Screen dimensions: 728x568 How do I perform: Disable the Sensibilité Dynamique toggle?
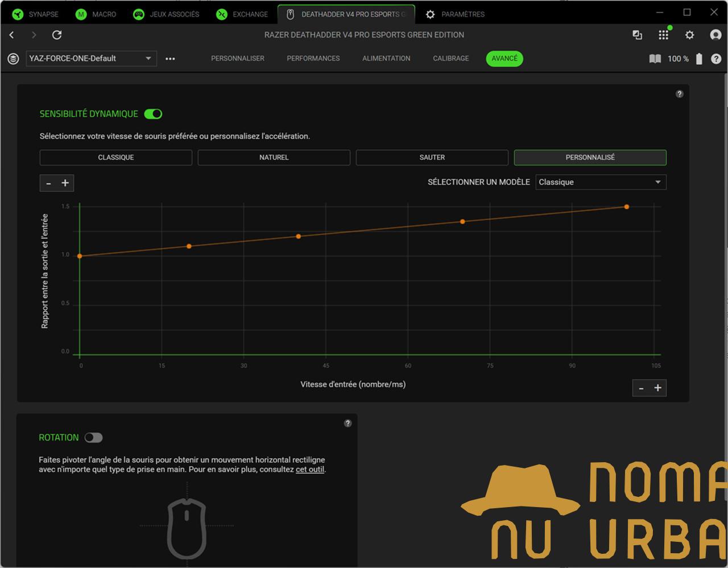[x=153, y=114]
